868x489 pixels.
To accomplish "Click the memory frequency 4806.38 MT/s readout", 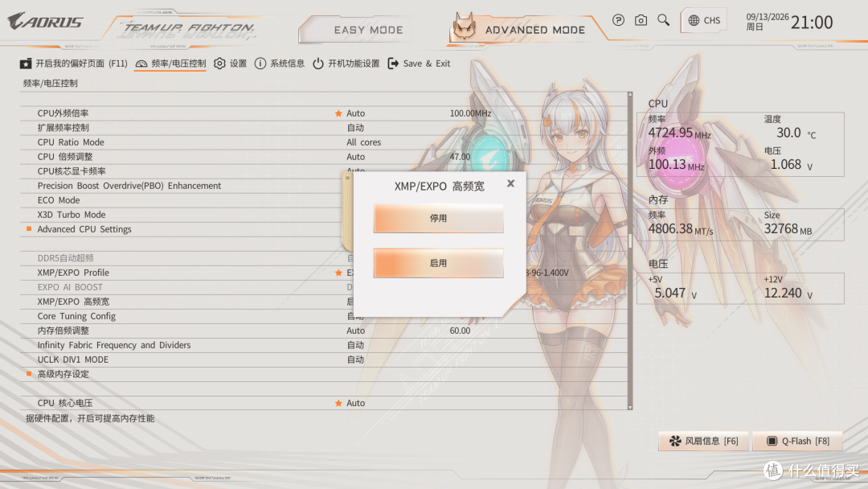I will click(x=681, y=228).
